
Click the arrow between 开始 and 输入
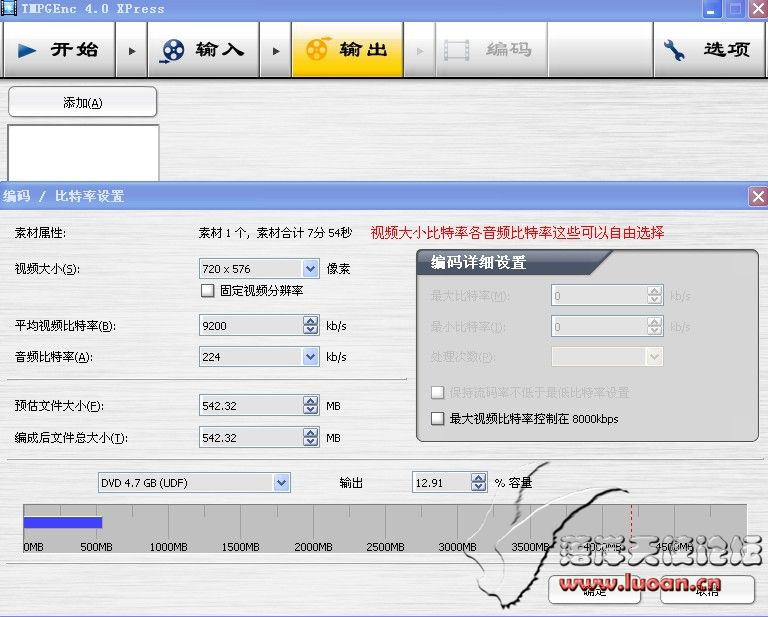(x=132, y=50)
